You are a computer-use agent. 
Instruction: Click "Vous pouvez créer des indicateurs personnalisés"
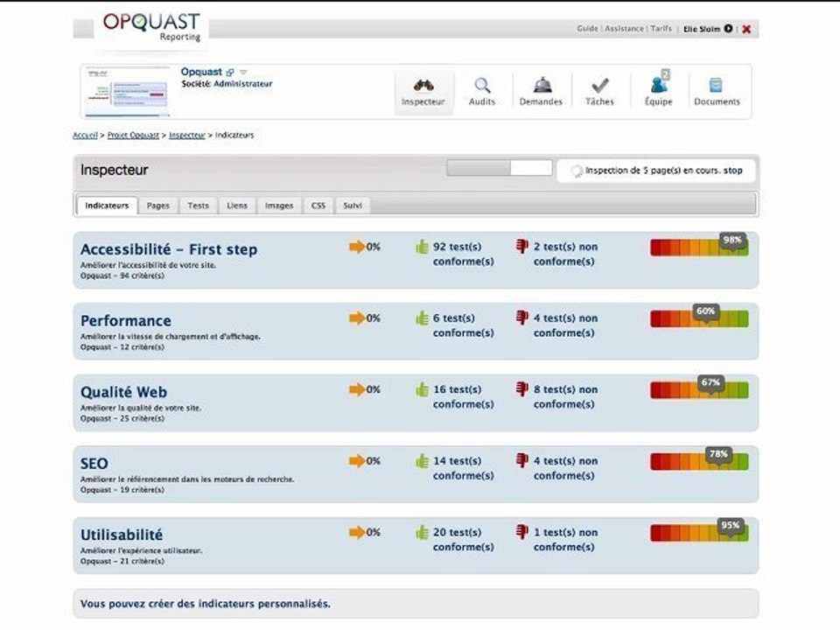pyautogui.click(x=205, y=604)
